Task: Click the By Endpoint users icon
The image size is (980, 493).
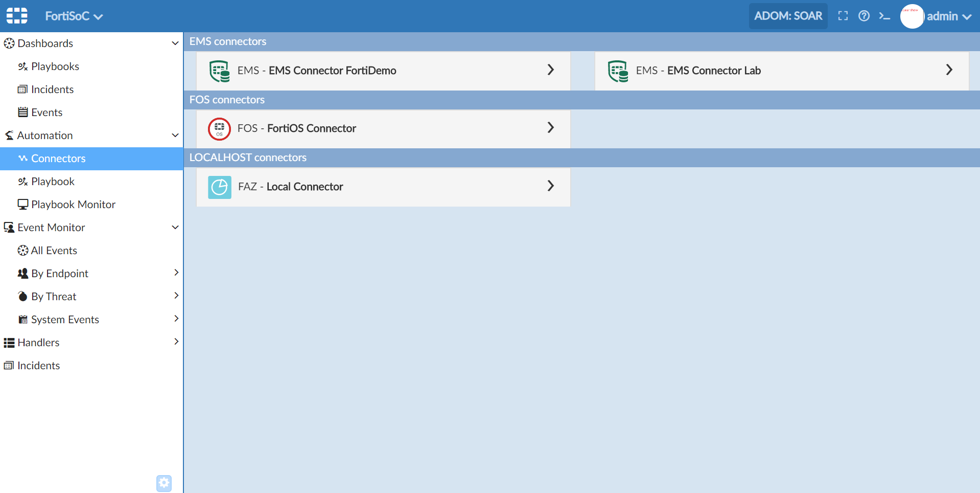Action: tap(23, 274)
